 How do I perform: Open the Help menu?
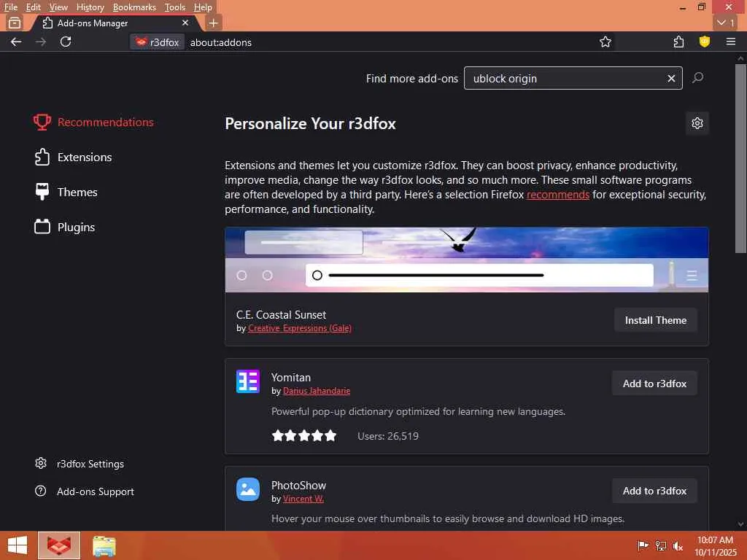tap(203, 7)
